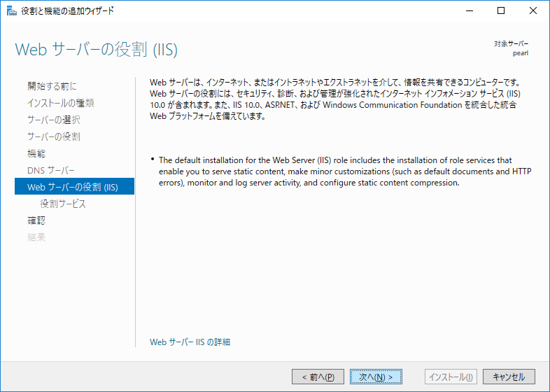The image size is (550, 392).
Task: Select Web サーバーの役割 (IIS) sidebar item
Action: coord(74,186)
